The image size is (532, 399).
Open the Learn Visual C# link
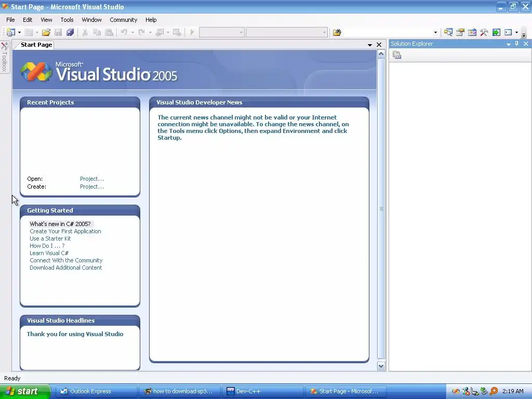click(49, 253)
